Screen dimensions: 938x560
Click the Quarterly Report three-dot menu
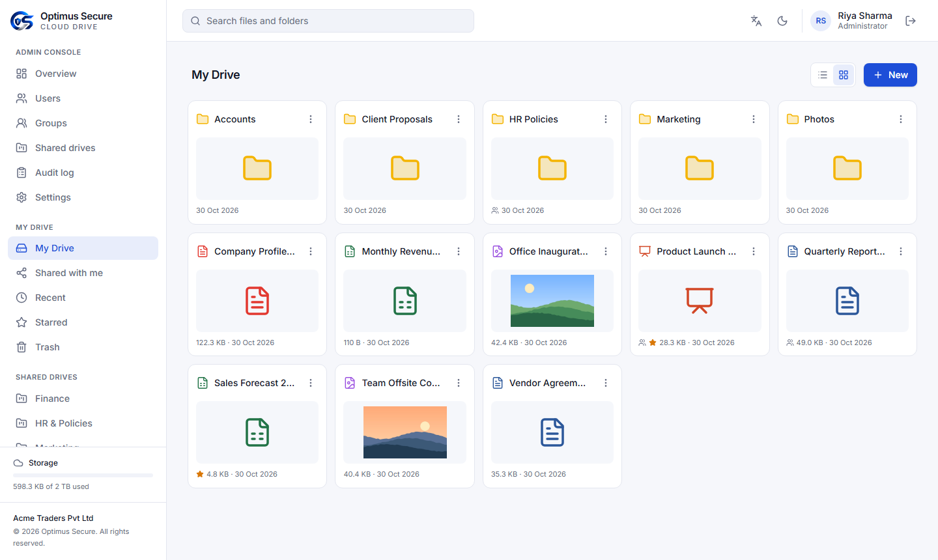[x=901, y=251]
